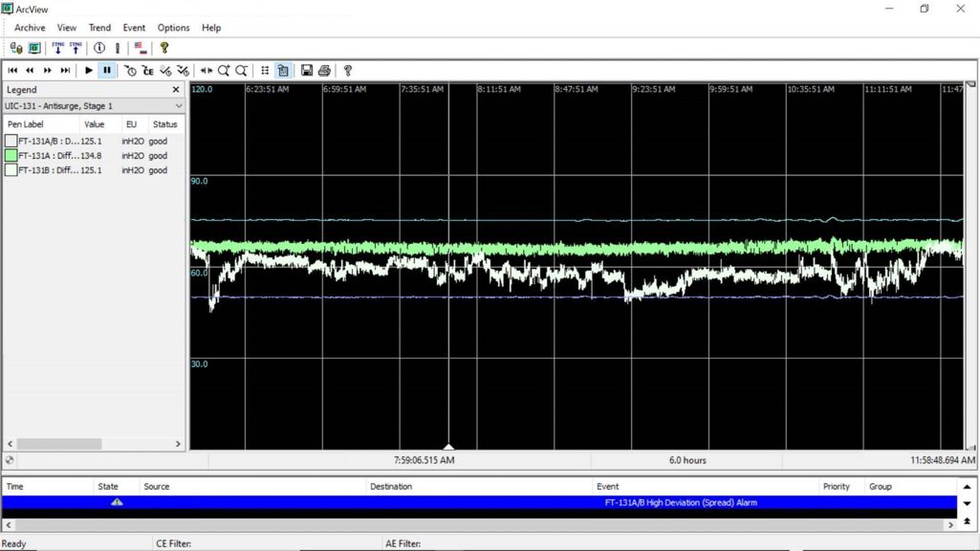Select the FT-131A : Diff pen label
The image size is (980, 551).
(x=49, y=156)
